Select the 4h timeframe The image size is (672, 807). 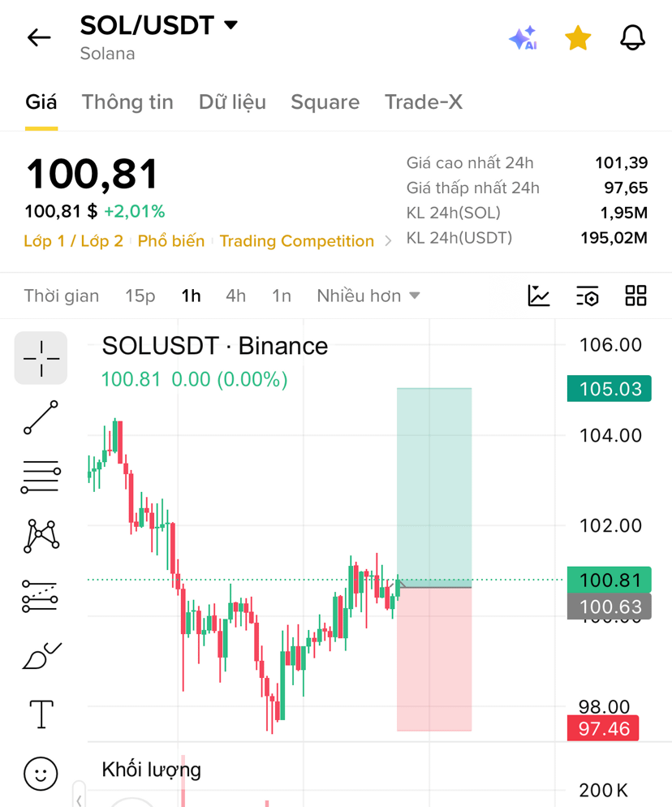click(x=235, y=296)
